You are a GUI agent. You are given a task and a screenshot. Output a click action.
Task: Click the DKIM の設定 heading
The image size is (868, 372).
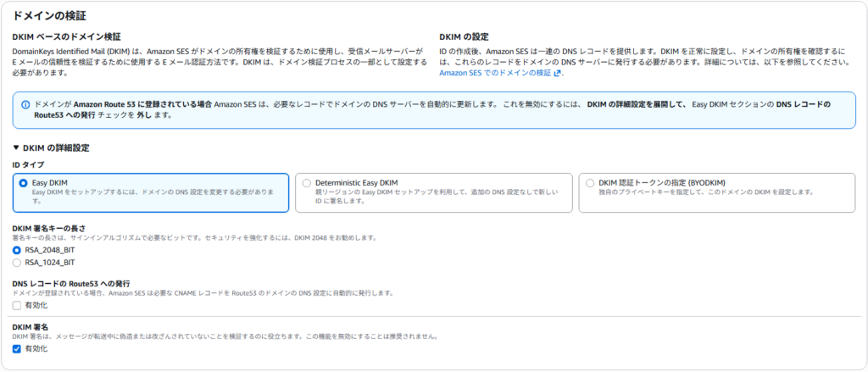point(464,37)
